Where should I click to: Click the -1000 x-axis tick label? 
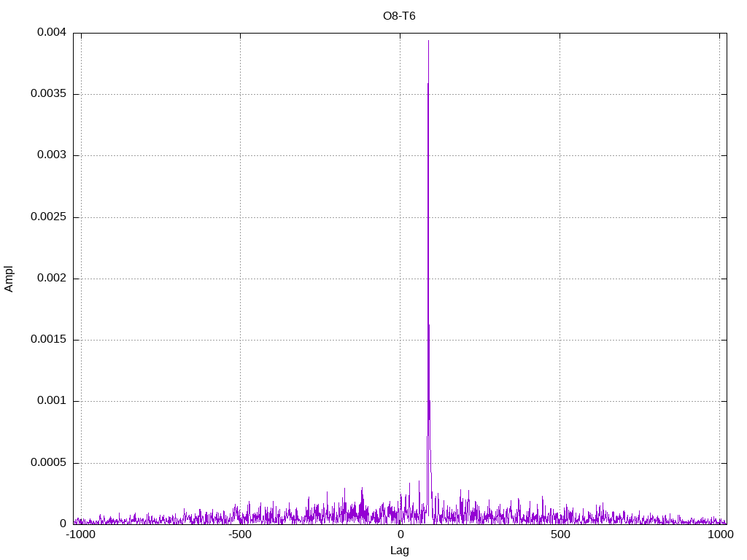80,535
